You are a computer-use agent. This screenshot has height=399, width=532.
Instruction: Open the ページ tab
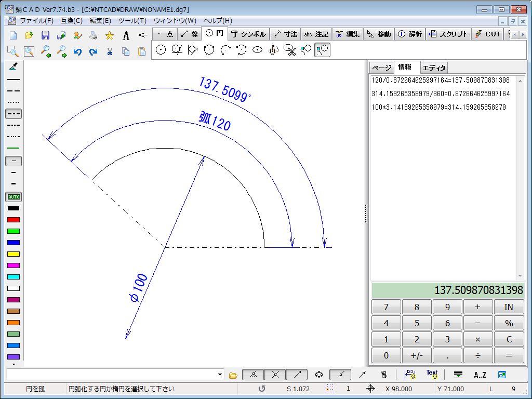(x=382, y=68)
